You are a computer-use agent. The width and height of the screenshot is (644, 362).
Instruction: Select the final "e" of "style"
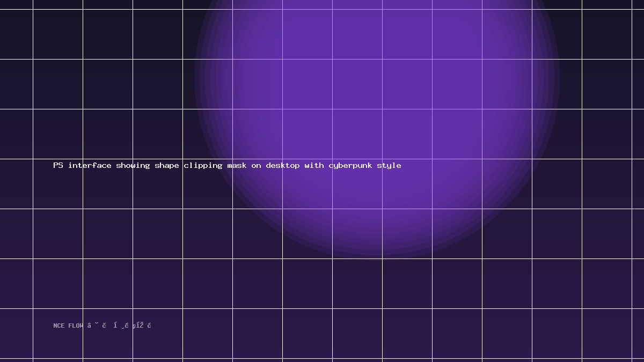[x=399, y=166]
